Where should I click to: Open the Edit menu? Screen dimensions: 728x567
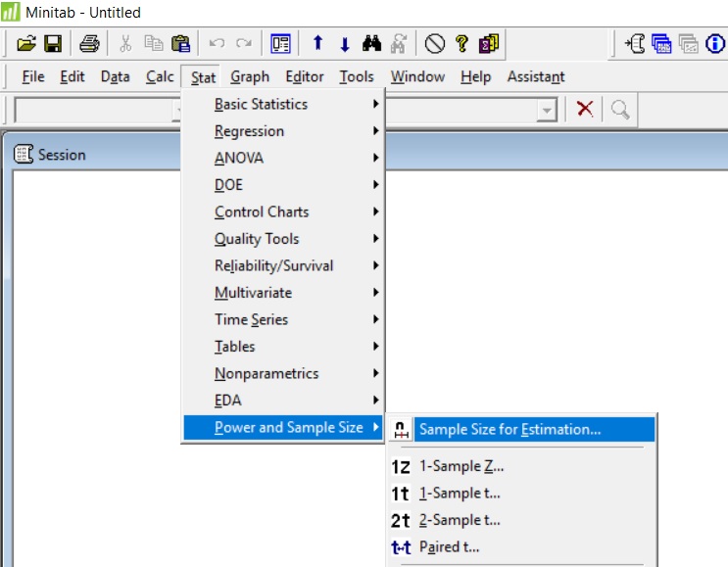click(x=72, y=76)
